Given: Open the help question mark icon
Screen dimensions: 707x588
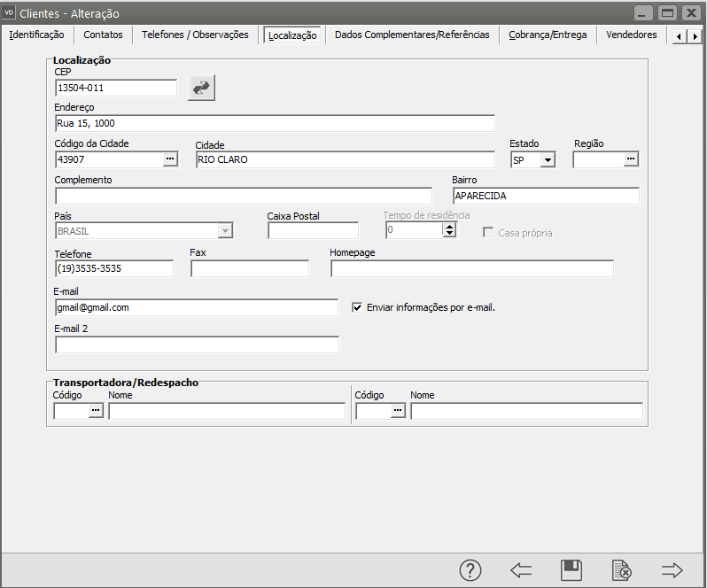Looking at the screenshot, I should point(470,570).
